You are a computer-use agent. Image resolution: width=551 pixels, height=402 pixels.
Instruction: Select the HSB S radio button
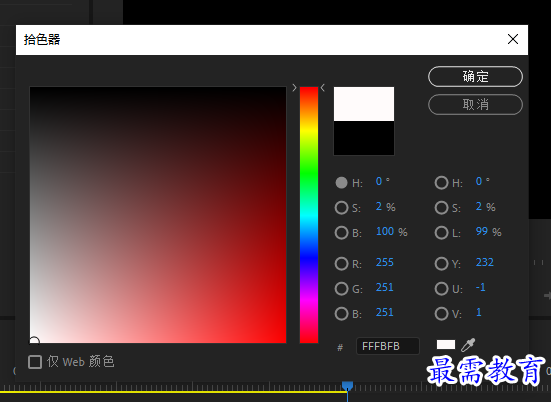pyautogui.click(x=341, y=208)
